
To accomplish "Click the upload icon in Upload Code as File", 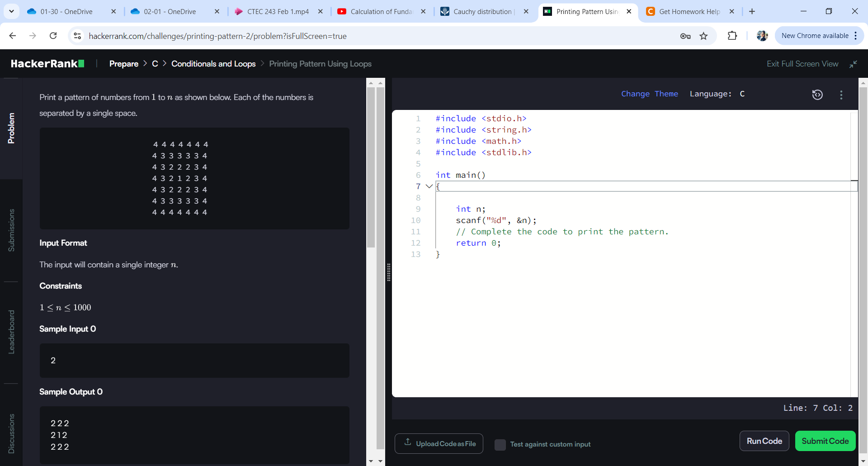I will (x=408, y=442).
